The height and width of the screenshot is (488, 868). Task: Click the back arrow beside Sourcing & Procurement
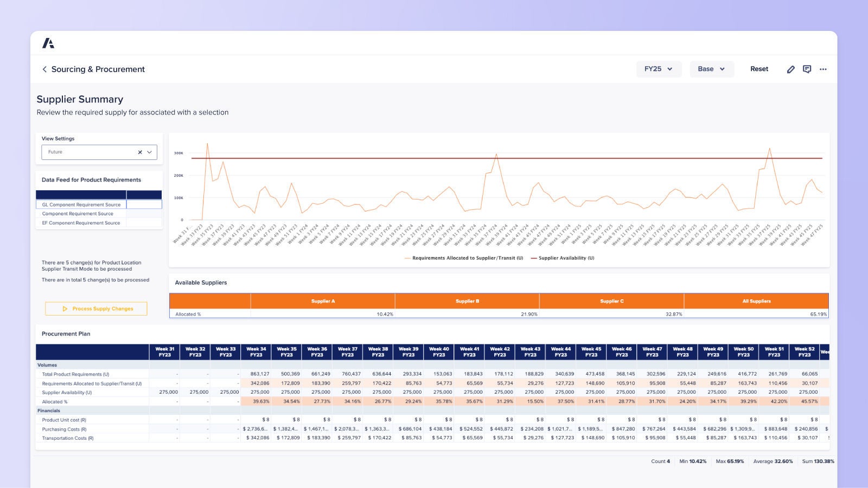[44, 69]
